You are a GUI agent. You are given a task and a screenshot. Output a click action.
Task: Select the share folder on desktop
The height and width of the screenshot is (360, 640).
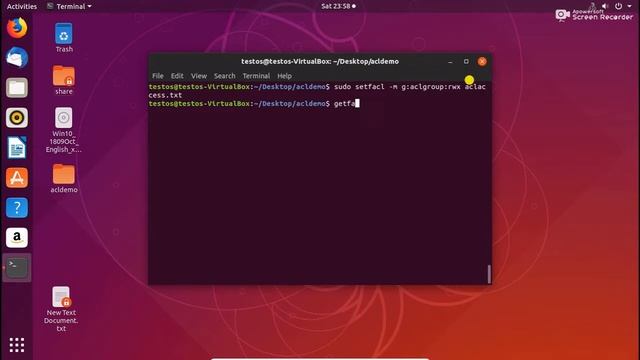pyautogui.click(x=64, y=80)
